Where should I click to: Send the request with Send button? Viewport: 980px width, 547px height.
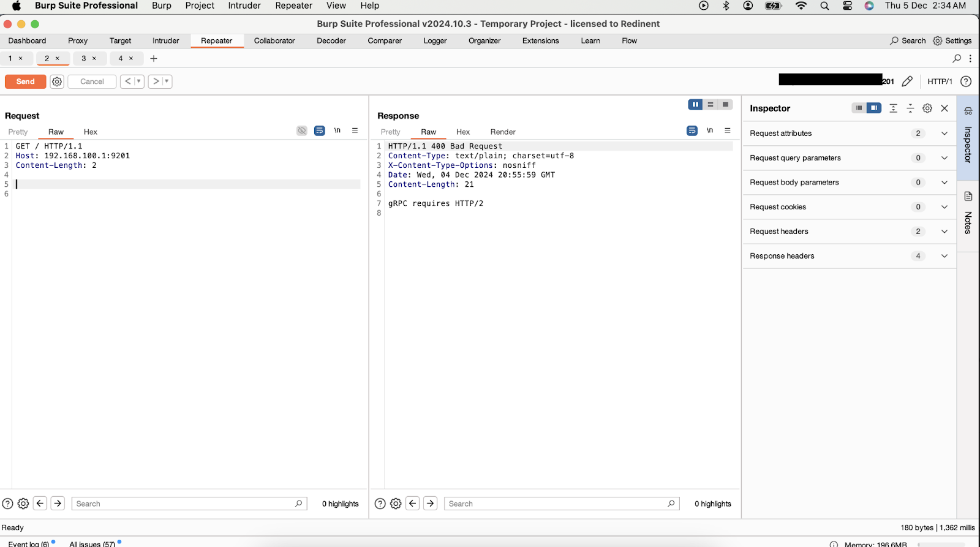(x=26, y=81)
